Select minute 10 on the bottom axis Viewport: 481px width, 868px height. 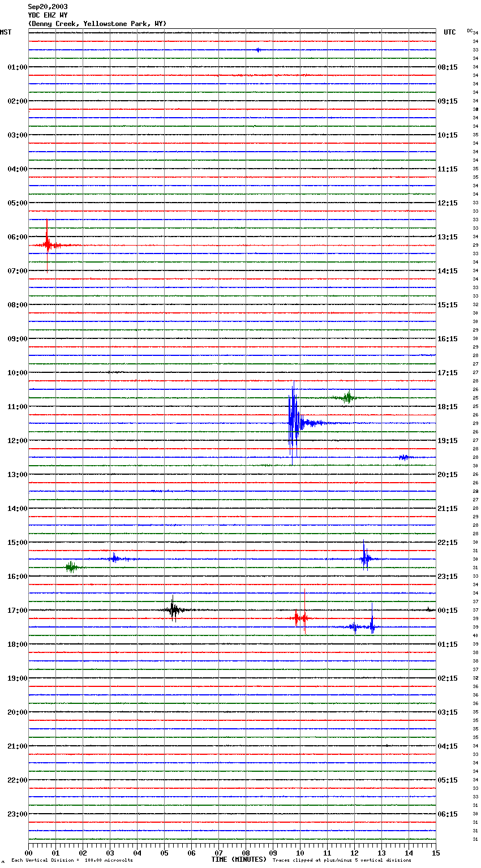click(300, 853)
